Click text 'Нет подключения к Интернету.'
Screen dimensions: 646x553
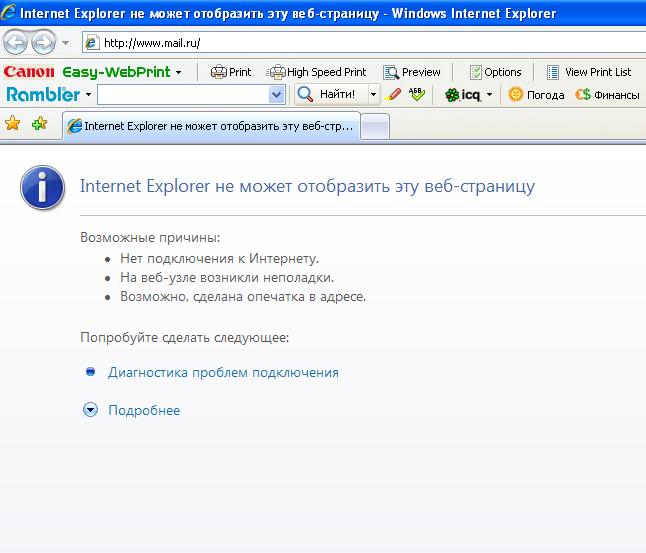[x=220, y=258]
